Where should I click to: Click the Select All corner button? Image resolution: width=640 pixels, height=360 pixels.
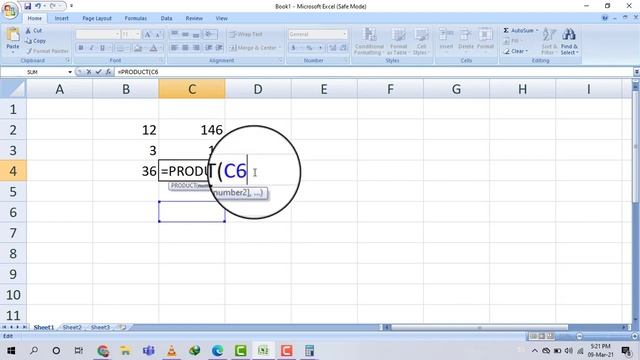click(13, 89)
